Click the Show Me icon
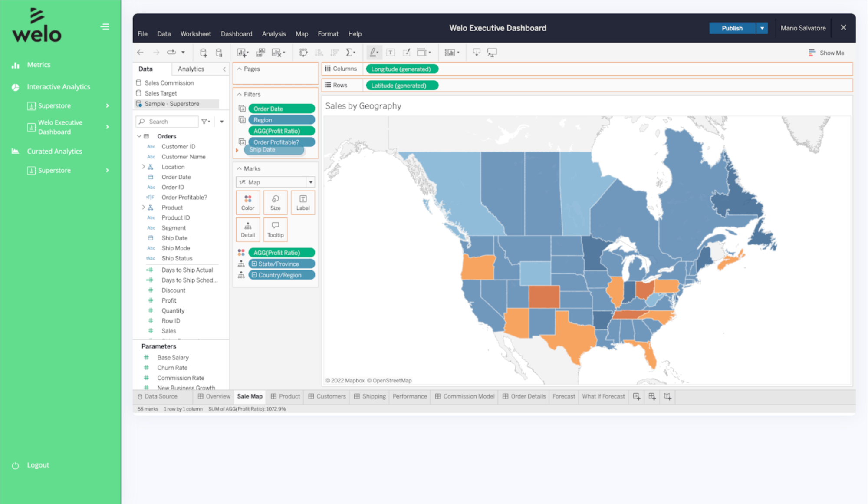The height and width of the screenshot is (504, 868). pos(812,53)
